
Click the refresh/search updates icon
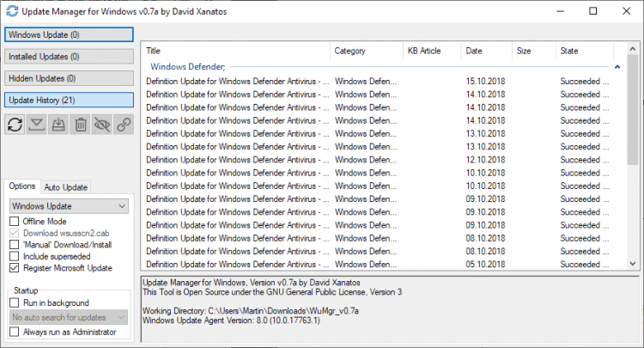point(15,125)
